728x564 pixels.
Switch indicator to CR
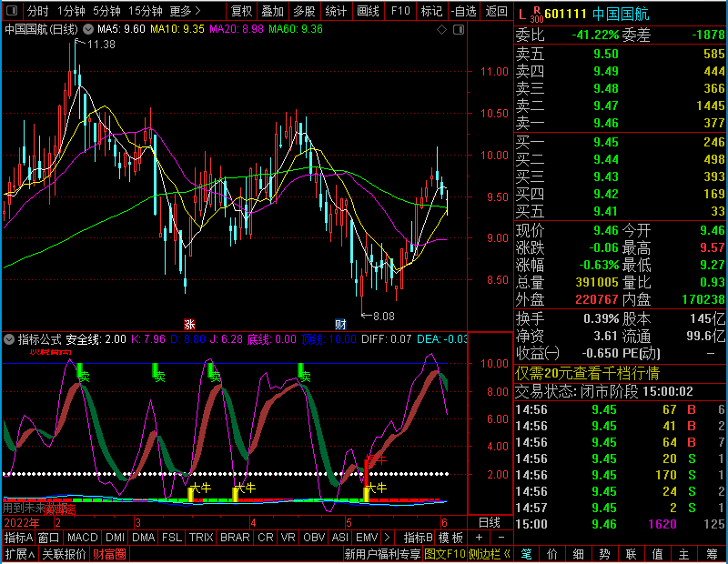pyautogui.click(x=265, y=538)
